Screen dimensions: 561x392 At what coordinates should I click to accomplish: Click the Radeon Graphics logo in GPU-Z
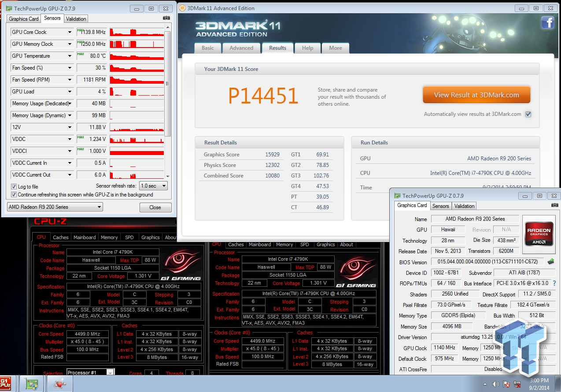pyautogui.click(x=538, y=233)
